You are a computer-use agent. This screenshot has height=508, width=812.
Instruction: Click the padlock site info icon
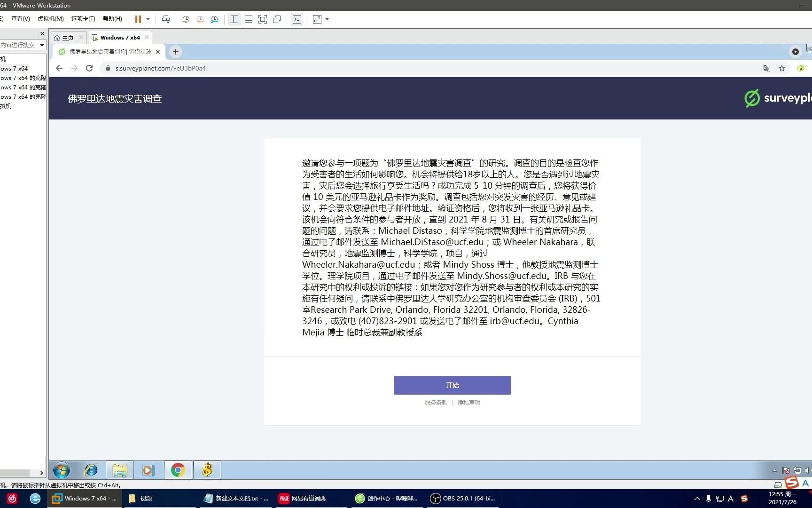point(108,68)
